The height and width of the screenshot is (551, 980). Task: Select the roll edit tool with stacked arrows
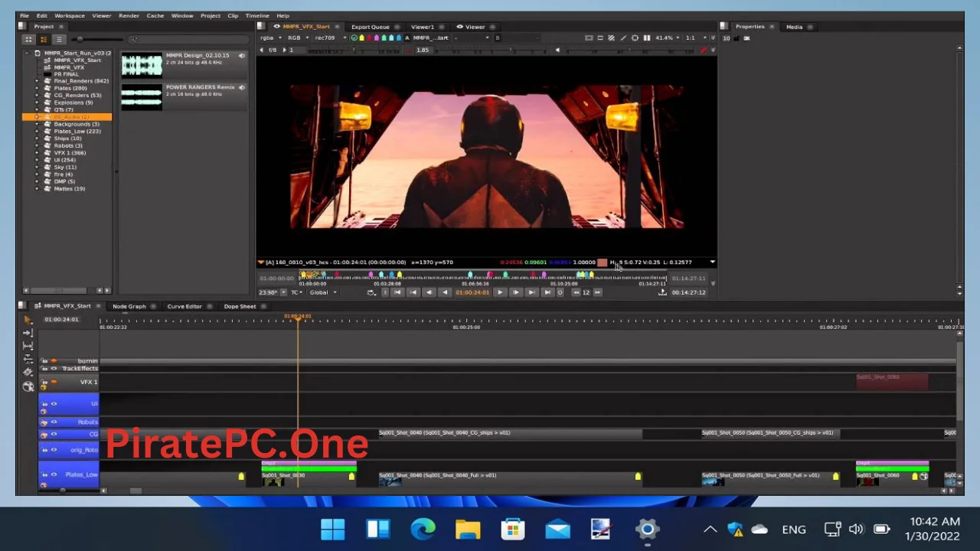(x=28, y=359)
